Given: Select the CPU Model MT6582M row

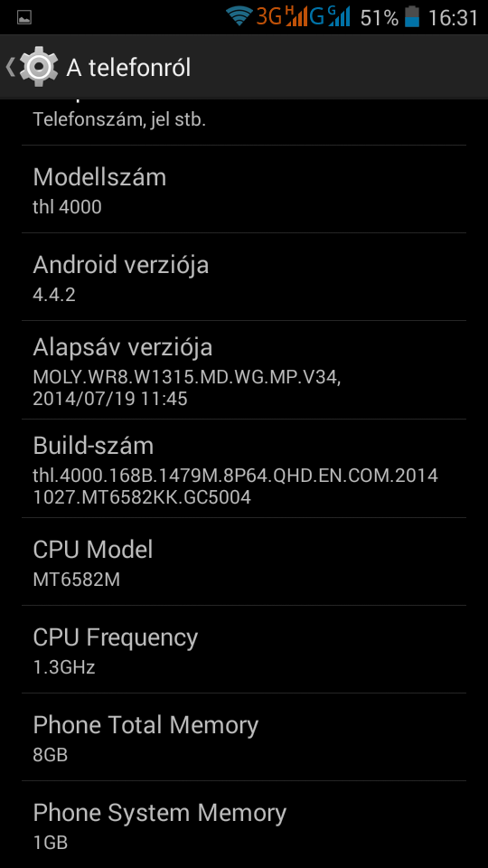Looking at the screenshot, I should pyautogui.click(x=244, y=561).
